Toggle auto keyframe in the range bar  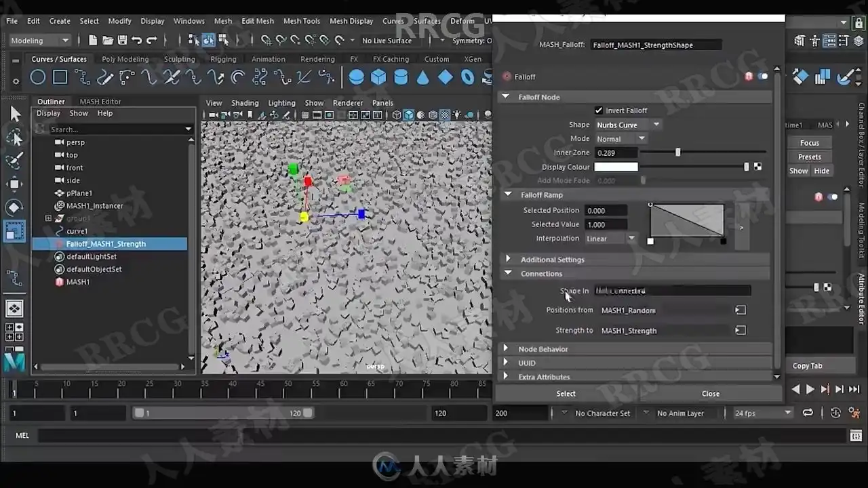(x=835, y=413)
